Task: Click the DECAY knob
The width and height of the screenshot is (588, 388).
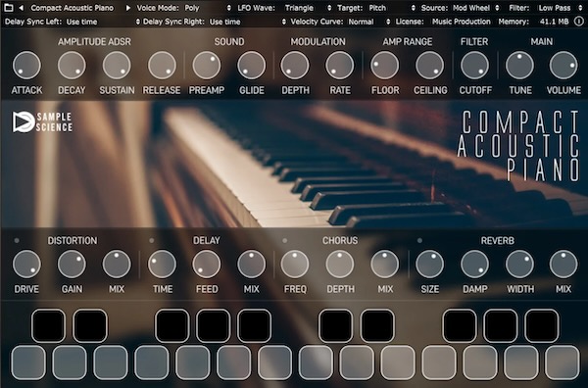Action: coord(72,66)
